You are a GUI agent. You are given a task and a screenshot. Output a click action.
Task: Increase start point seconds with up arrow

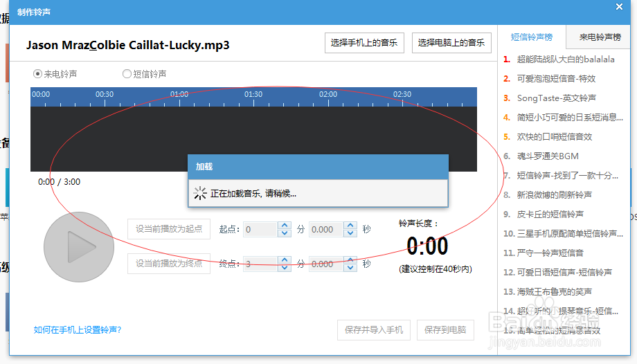[350, 225]
